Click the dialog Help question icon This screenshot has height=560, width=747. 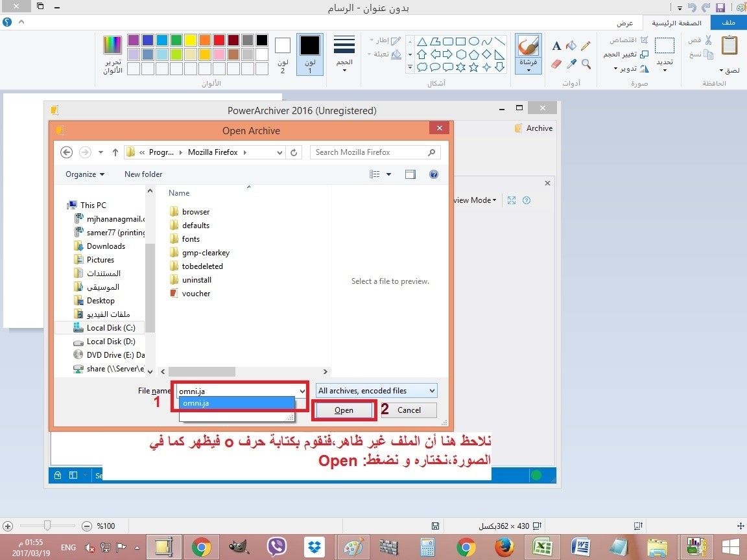point(434,174)
